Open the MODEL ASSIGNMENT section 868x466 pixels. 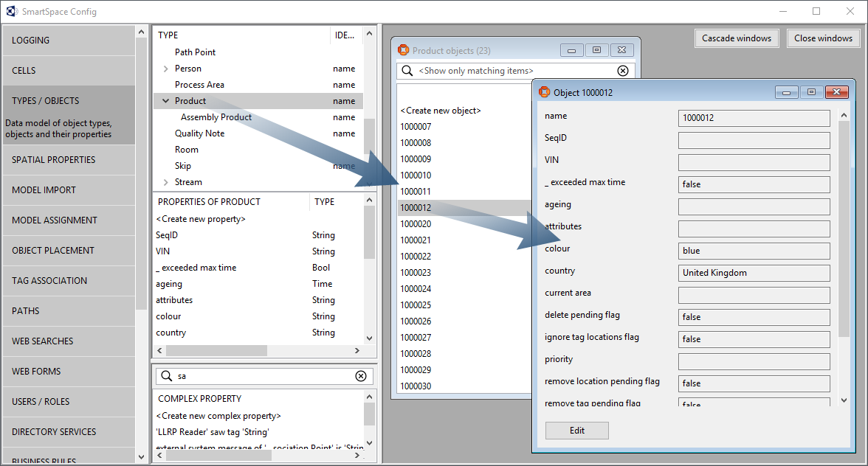coord(69,220)
